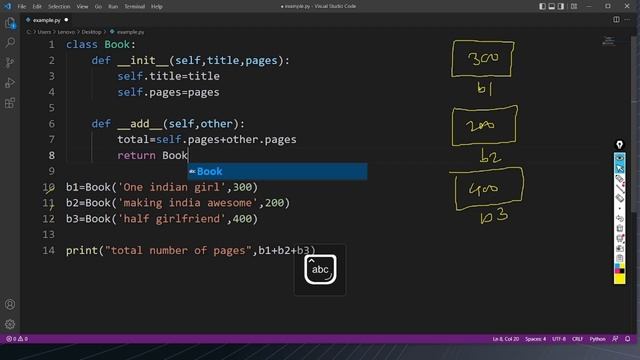Click the camera screenshot icon in annotation toolbar

pos(620,248)
